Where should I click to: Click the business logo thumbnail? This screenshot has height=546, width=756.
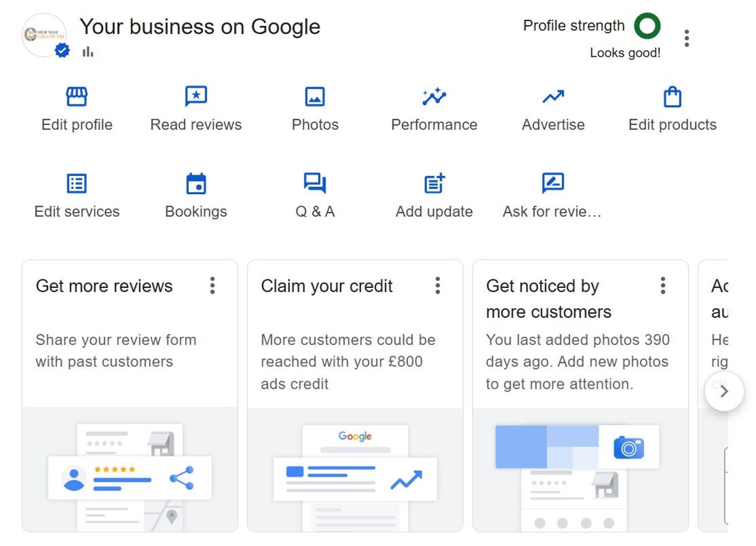[x=44, y=35]
